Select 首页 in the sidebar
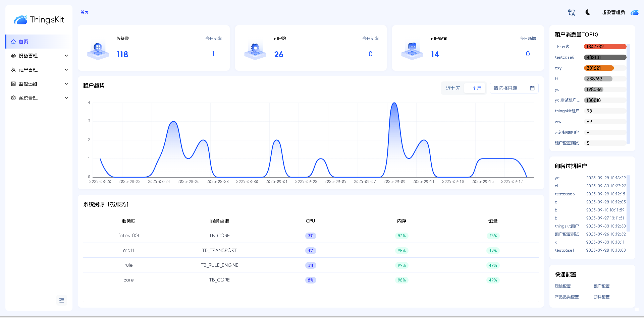644x318 pixels. point(23,42)
